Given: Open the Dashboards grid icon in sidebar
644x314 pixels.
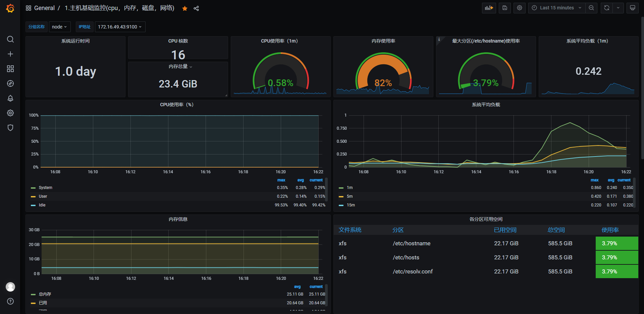Looking at the screenshot, I should (x=10, y=69).
